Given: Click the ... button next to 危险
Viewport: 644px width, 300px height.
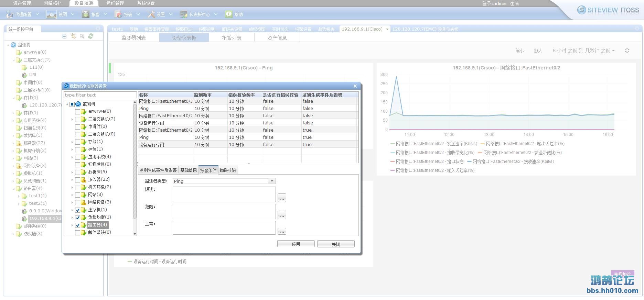Looking at the screenshot, I should click(x=282, y=215).
